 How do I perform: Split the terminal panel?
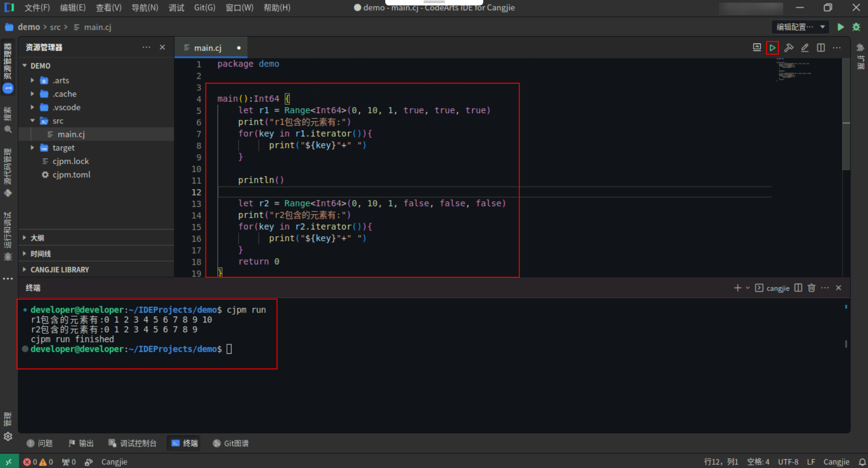798,288
